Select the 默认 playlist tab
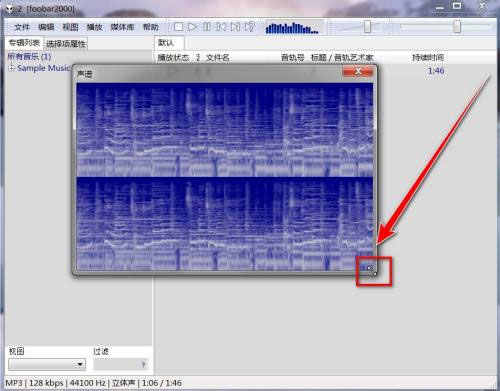Screen dimensions: 500x391 click(x=166, y=43)
